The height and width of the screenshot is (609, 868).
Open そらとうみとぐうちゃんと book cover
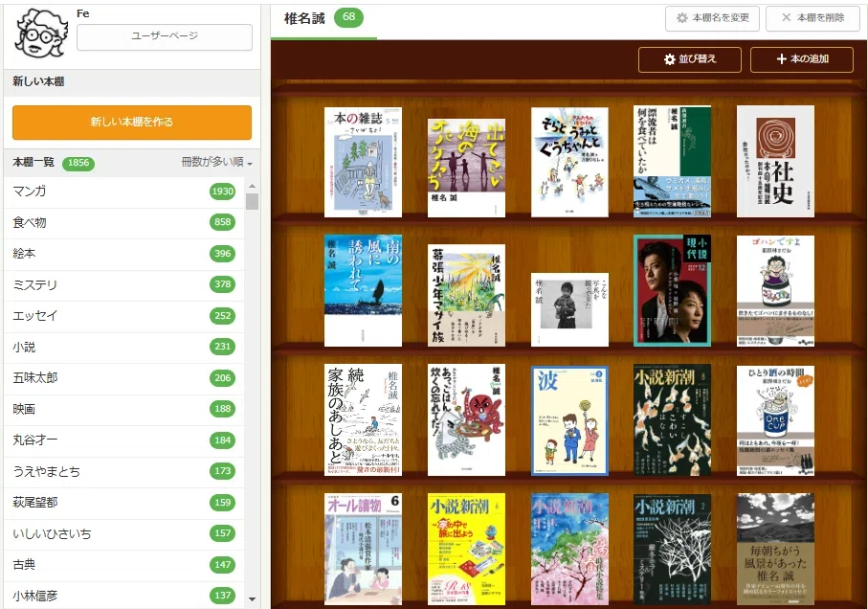(x=569, y=162)
